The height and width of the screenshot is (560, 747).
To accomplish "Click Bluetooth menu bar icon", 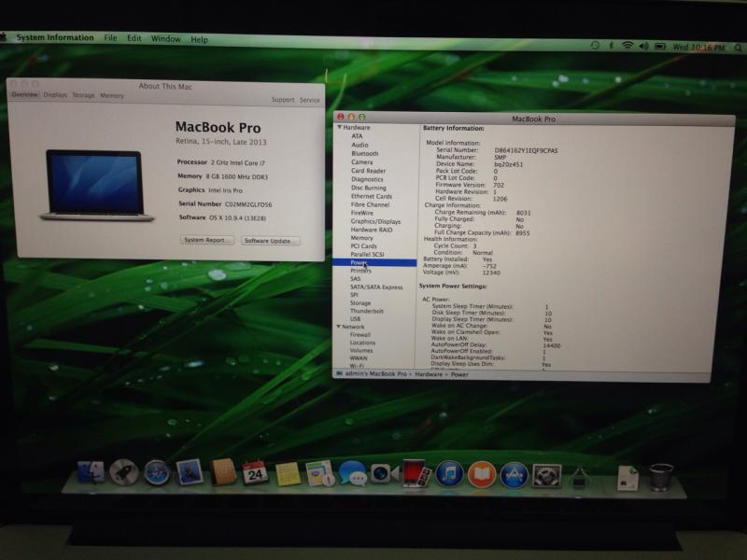I will click(612, 46).
